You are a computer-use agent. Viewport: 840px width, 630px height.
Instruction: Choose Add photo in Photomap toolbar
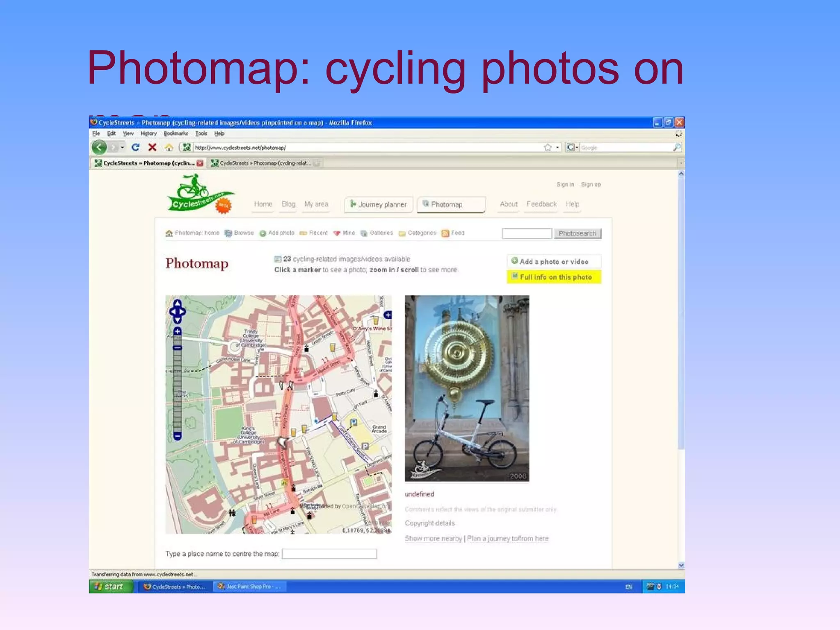[277, 233]
